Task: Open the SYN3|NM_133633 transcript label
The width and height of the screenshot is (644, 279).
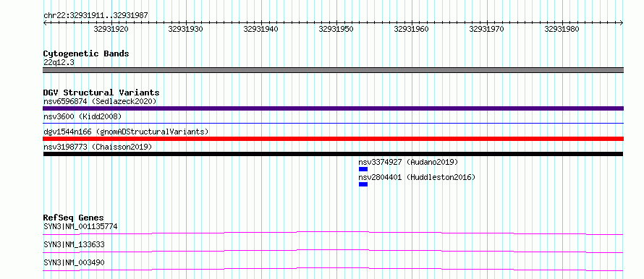Action: (x=74, y=244)
